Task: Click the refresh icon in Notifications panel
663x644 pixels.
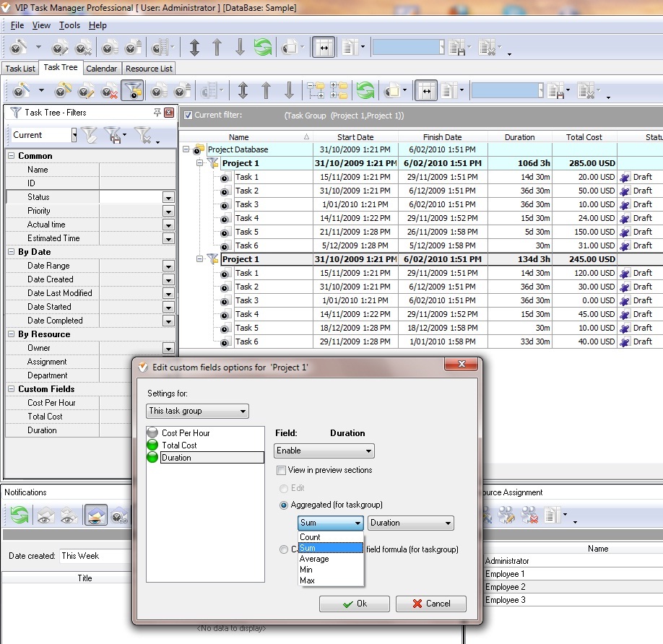Action: coord(19,515)
